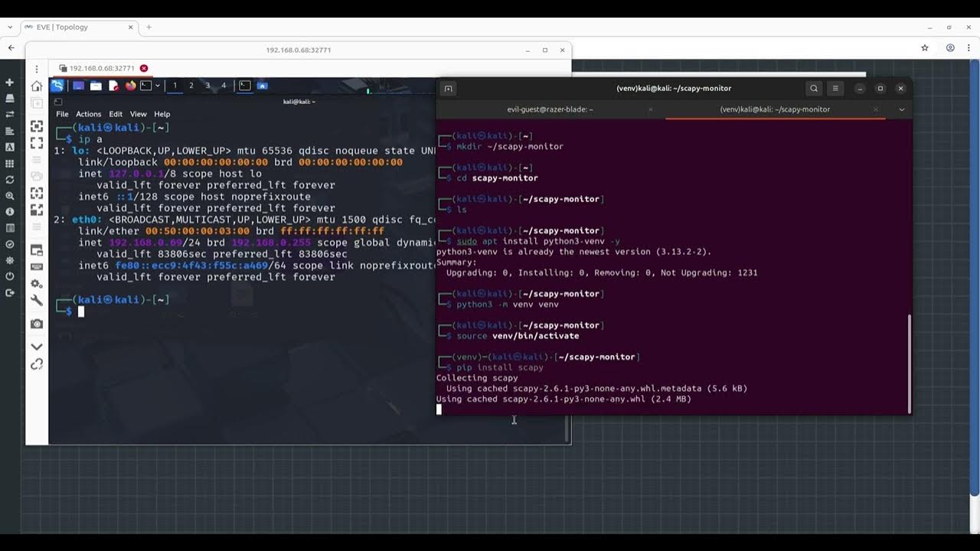Toggle night mode sun icon in EVE sidebar

(10, 260)
